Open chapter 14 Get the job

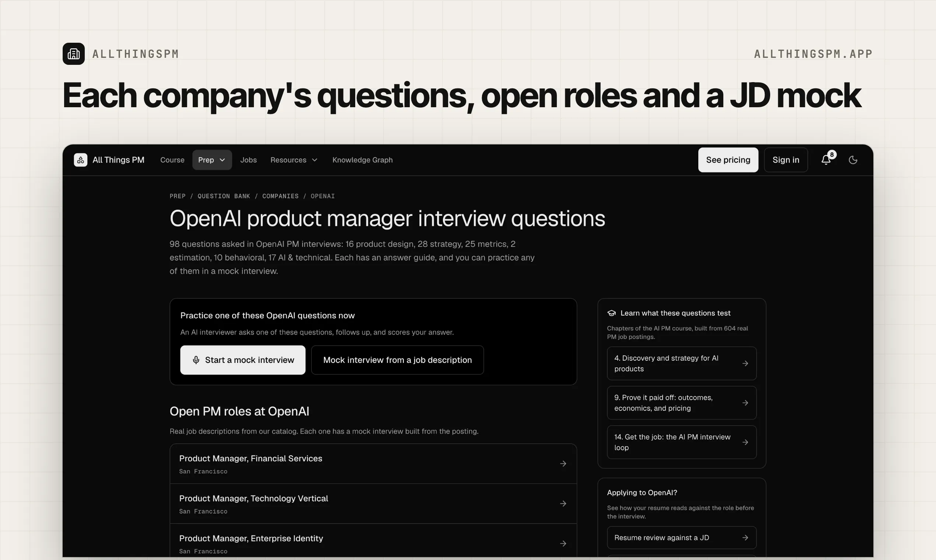(x=682, y=442)
